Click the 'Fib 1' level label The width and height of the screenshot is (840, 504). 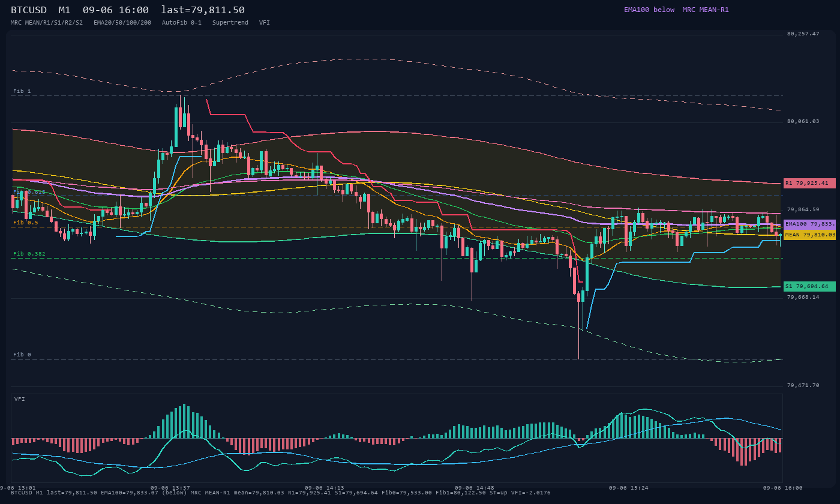pos(22,91)
